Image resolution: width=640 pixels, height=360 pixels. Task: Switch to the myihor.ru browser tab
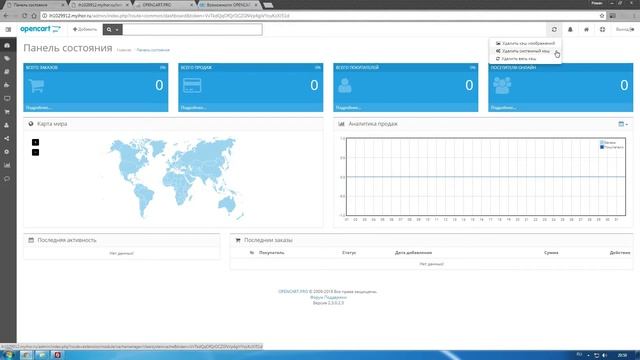tap(100, 5)
